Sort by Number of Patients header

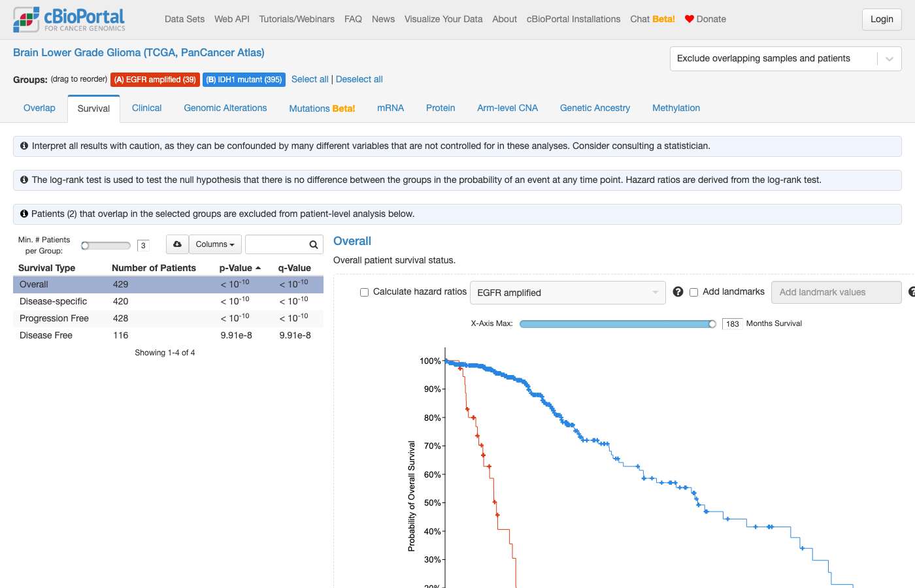pyautogui.click(x=154, y=268)
